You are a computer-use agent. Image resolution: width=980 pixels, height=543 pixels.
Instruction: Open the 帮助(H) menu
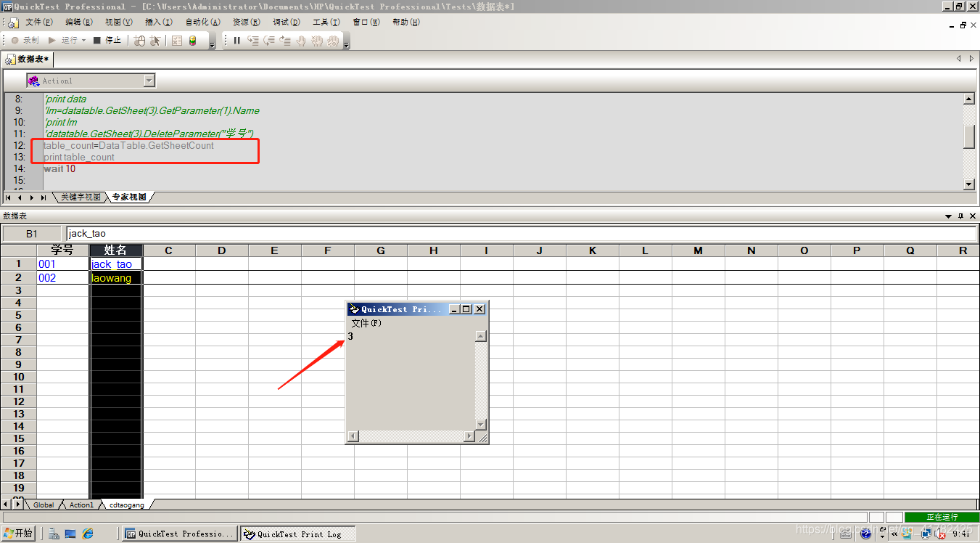click(x=405, y=23)
